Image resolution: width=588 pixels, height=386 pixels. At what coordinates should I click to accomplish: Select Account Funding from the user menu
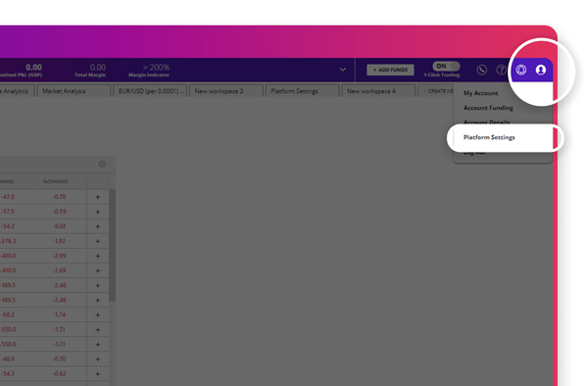(488, 108)
